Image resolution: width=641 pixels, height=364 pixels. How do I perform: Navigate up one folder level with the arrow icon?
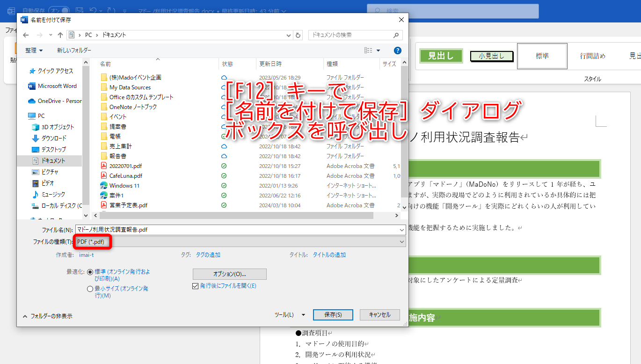click(60, 35)
